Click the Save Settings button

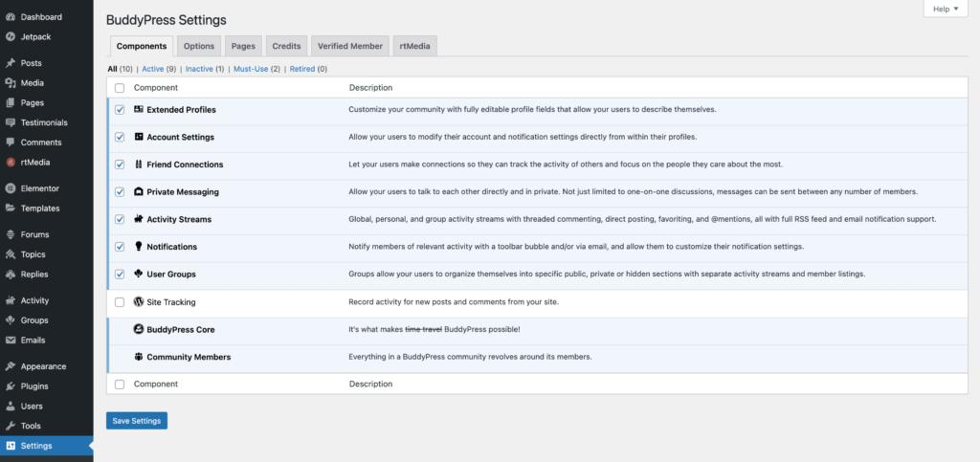pos(137,421)
